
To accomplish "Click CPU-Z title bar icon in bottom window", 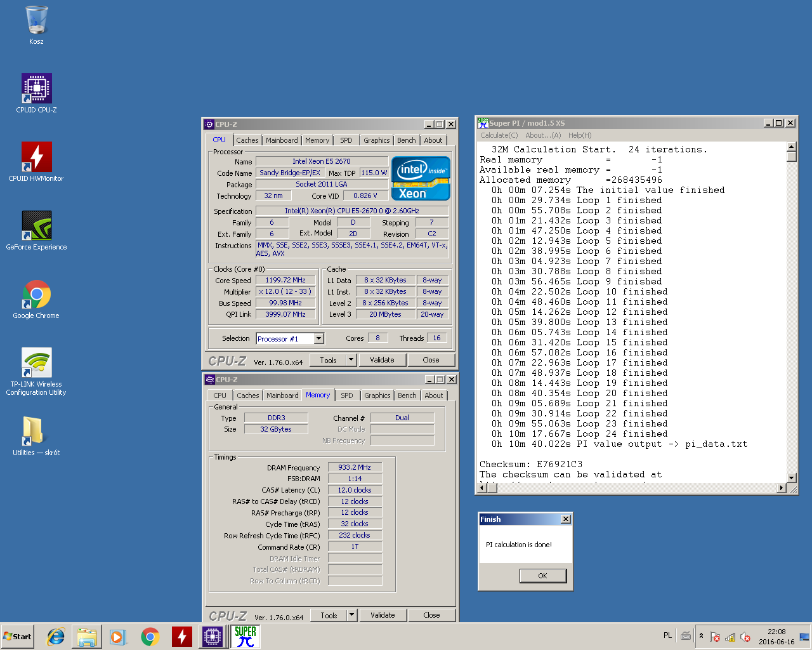I will [210, 380].
